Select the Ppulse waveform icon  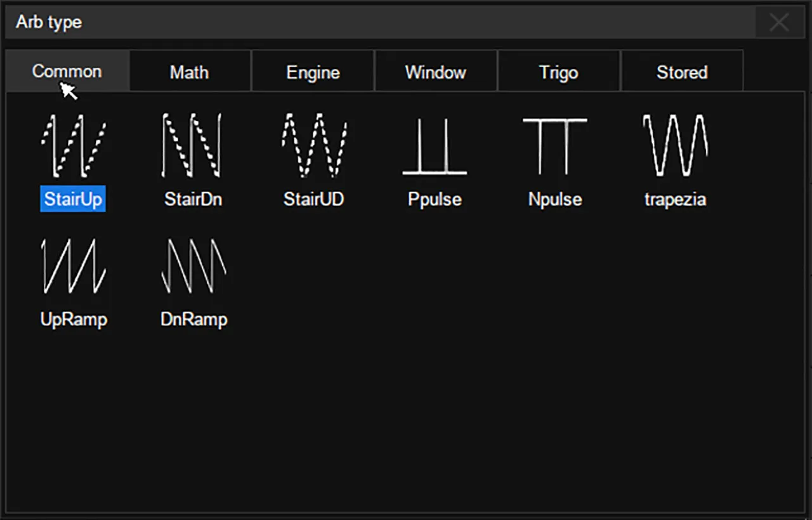tap(435, 146)
